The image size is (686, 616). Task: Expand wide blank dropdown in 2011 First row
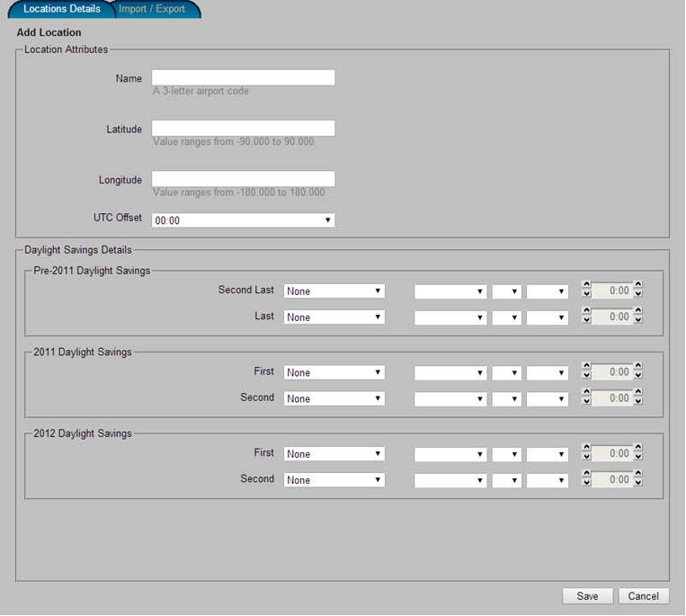[450, 373]
